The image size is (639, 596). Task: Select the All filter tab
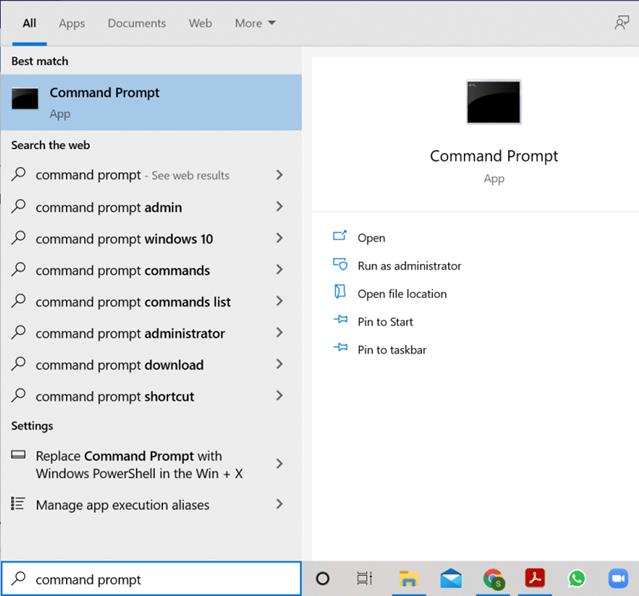click(x=29, y=23)
